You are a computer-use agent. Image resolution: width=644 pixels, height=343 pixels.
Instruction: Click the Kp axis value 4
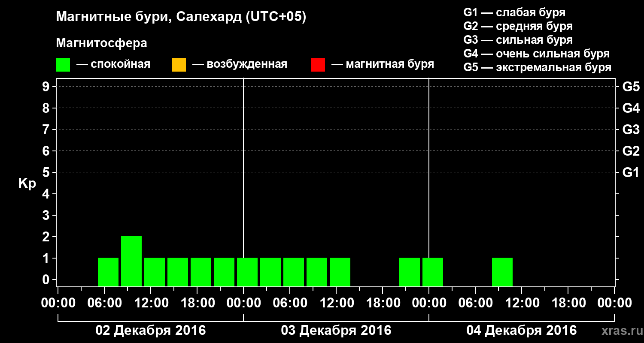coord(46,194)
